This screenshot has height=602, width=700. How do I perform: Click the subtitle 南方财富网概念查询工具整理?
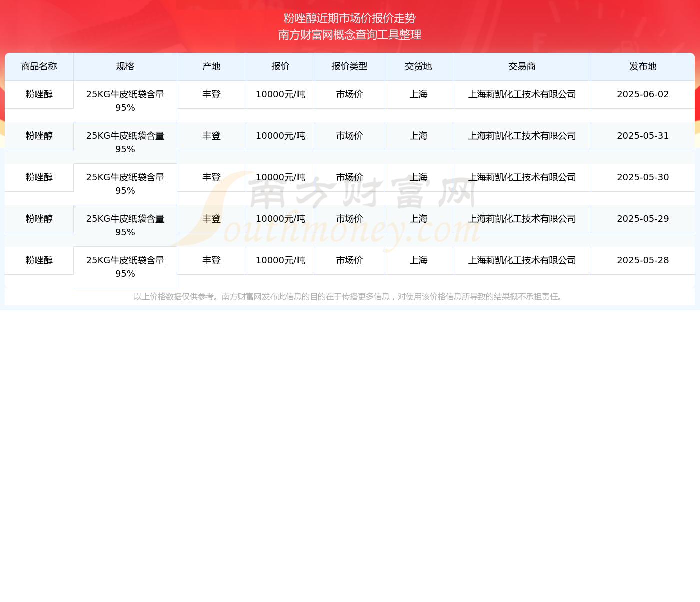click(350, 35)
